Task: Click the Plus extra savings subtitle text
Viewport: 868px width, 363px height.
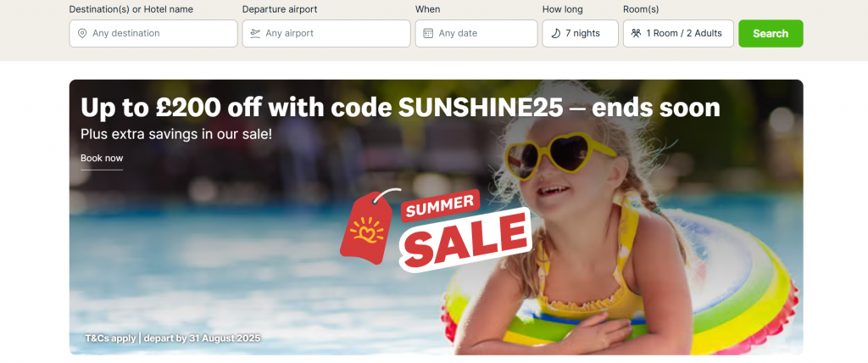Action: click(176, 134)
